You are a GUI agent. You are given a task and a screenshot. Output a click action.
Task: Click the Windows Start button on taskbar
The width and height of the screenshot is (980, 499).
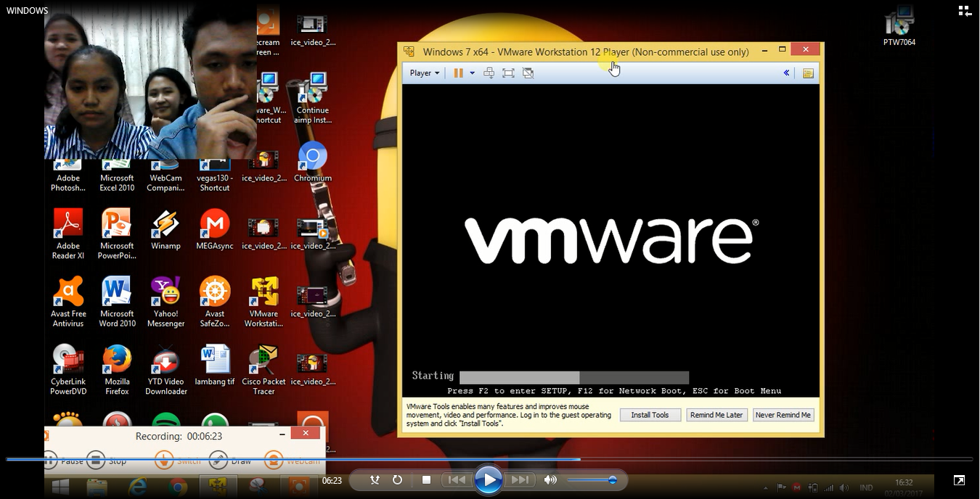pyautogui.click(x=60, y=485)
